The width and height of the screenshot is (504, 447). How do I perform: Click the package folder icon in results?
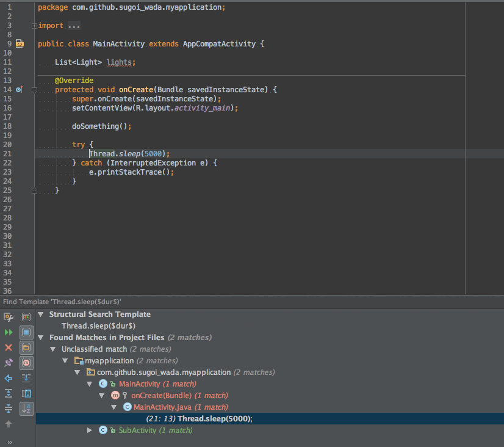pos(91,372)
